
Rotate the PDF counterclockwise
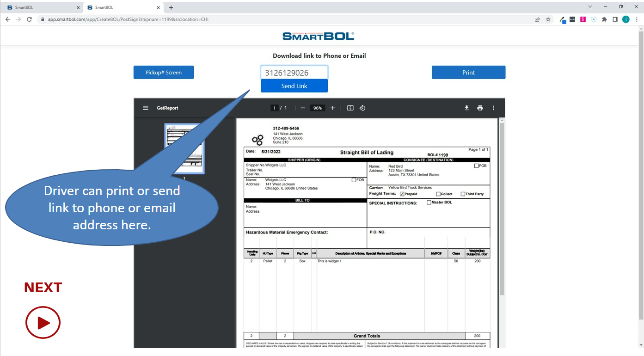[362, 108]
